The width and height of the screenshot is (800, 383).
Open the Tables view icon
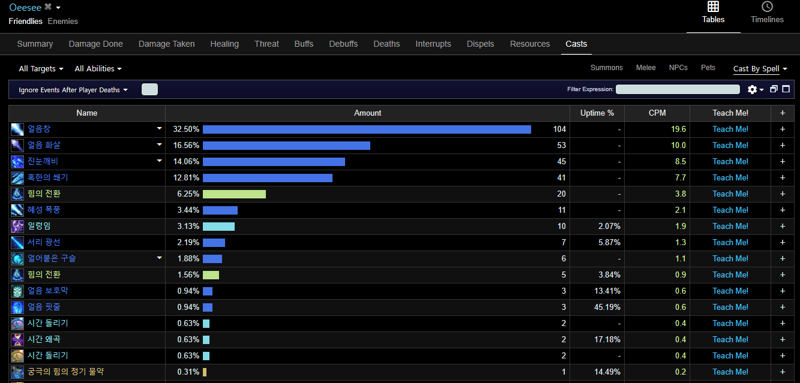[713, 7]
